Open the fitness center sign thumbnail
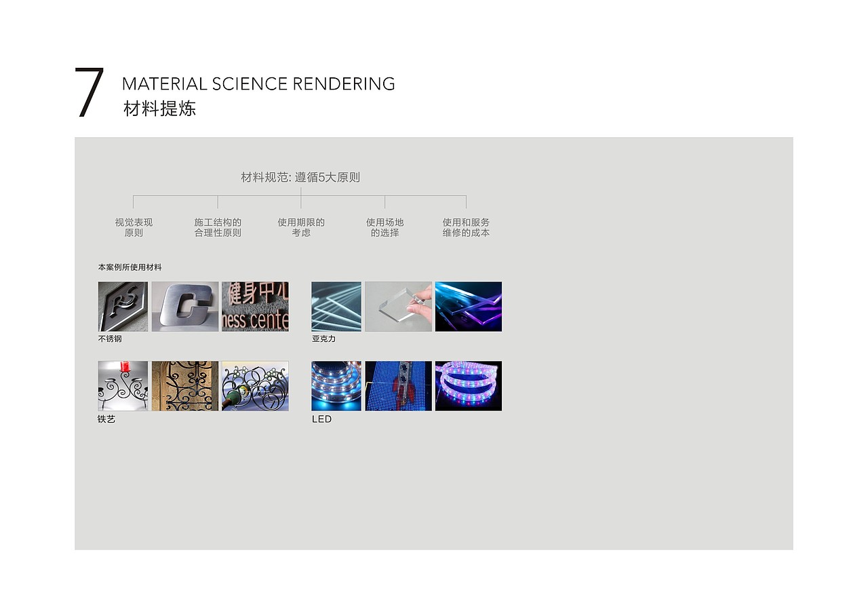The width and height of the screenshot is (868, 614). point(255,307)
